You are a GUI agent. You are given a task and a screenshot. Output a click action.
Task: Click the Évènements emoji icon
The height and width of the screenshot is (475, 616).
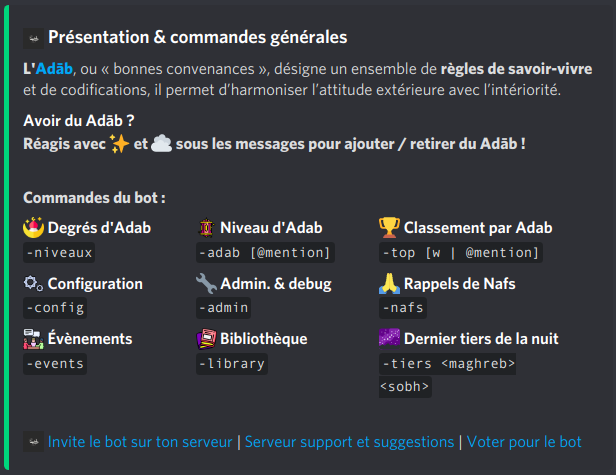click(33, 339)
